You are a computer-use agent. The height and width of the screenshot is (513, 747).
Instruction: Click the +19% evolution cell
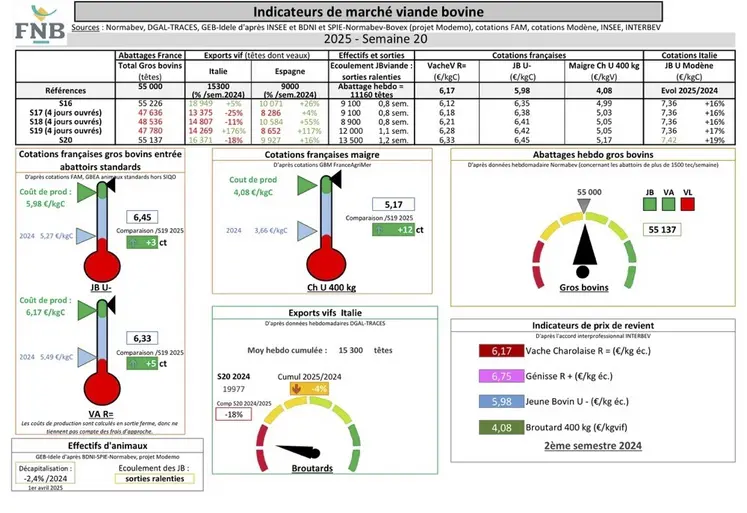(x=715, y=140)
